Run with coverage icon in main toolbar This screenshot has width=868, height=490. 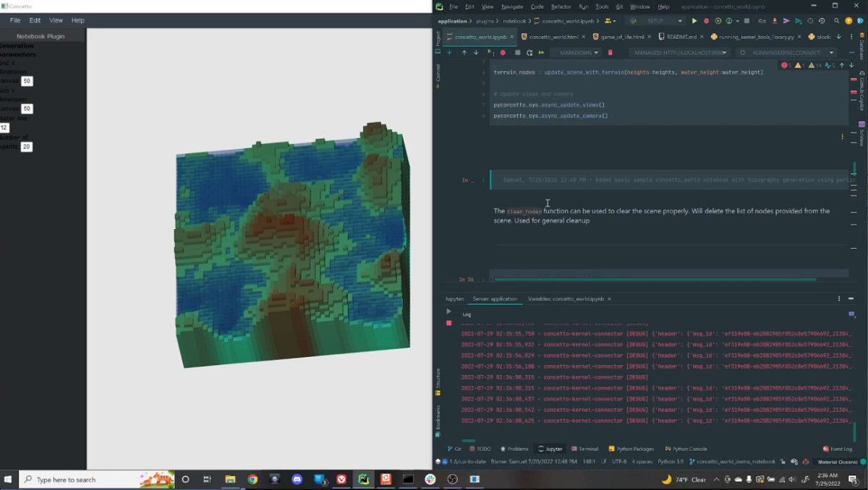tap(717, 21)
